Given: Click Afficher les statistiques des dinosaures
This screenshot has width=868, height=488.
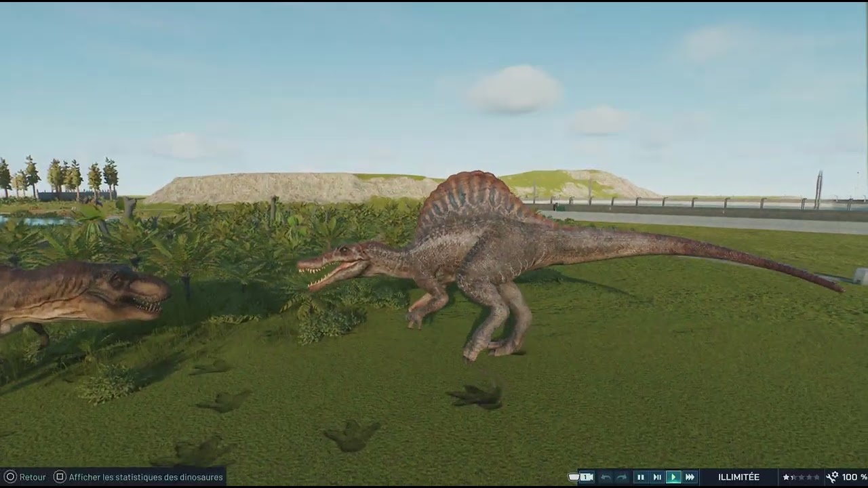Looking at the screenshot, I should tap(146, 477).
